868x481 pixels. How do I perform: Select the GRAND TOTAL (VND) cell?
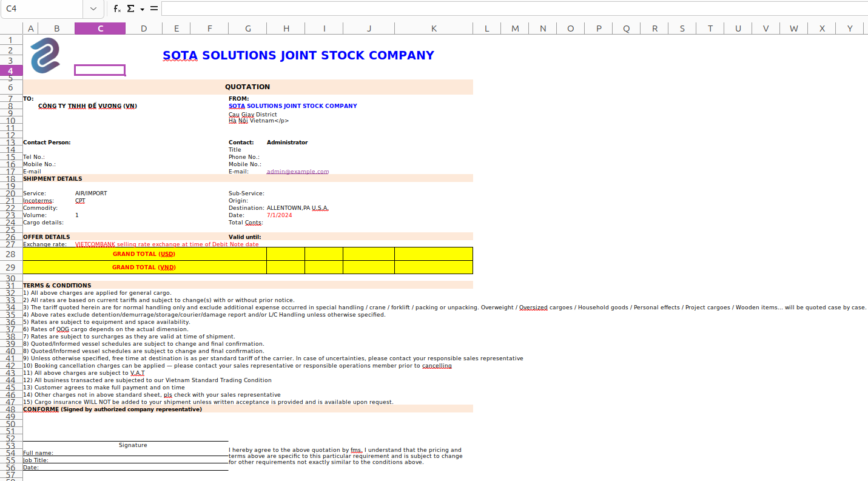(144, 267)
